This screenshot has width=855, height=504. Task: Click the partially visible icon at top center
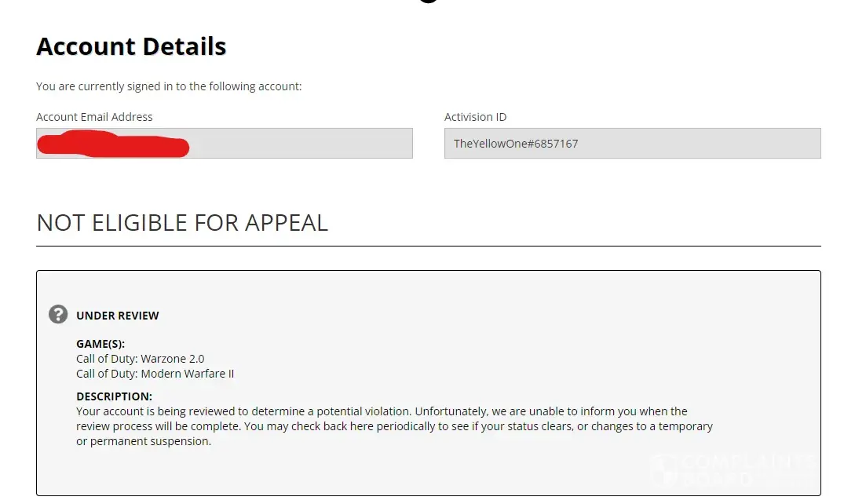point(428,2)
